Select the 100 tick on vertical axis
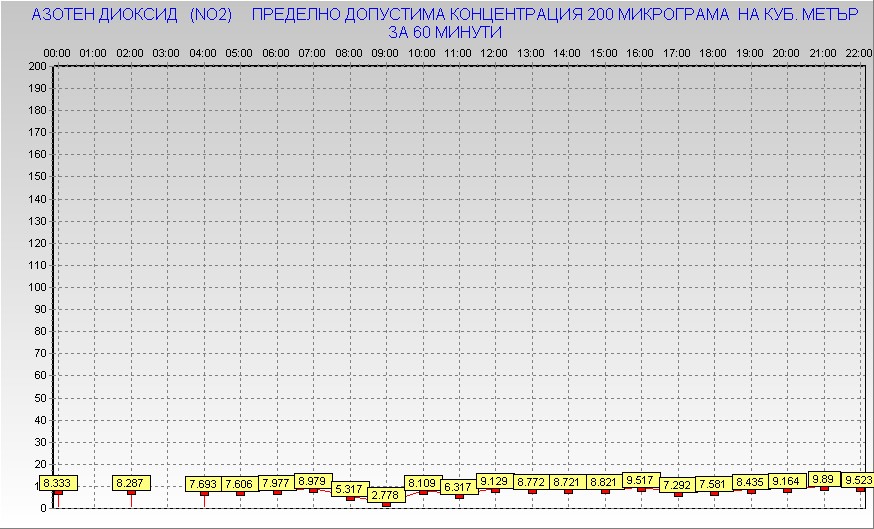The image size is (874, 529). pyautogui.click(x=37, y=287)
